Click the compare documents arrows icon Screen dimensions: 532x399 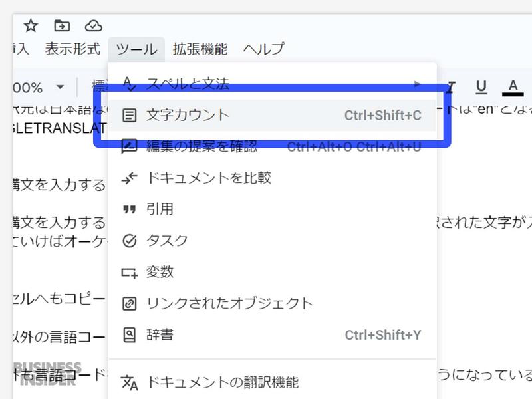point(129,178)
